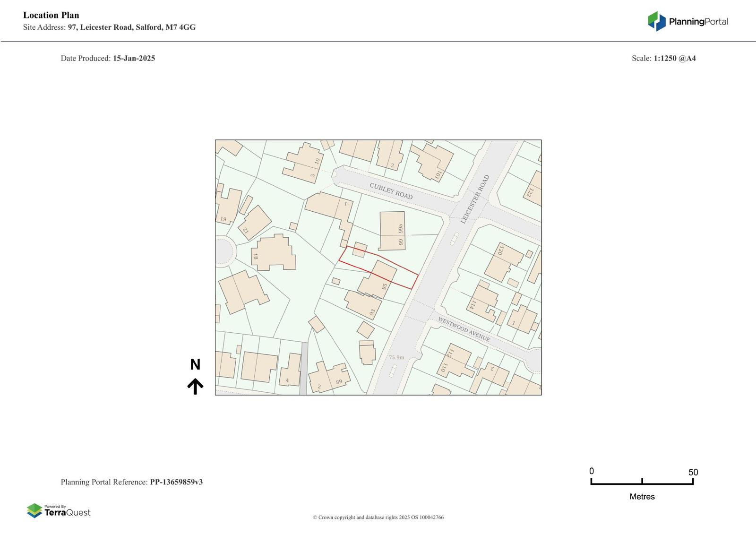Click the Leicester Road label on the map

click(475, 199)
